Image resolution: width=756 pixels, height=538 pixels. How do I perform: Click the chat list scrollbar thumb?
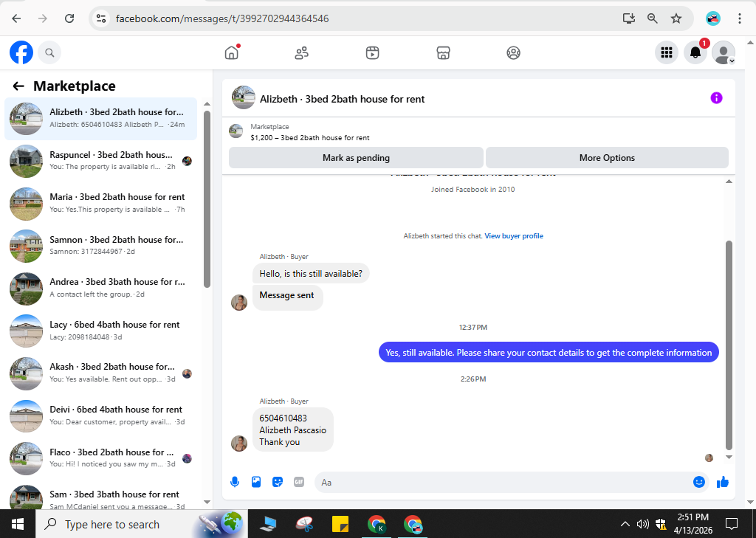[207, 199]
